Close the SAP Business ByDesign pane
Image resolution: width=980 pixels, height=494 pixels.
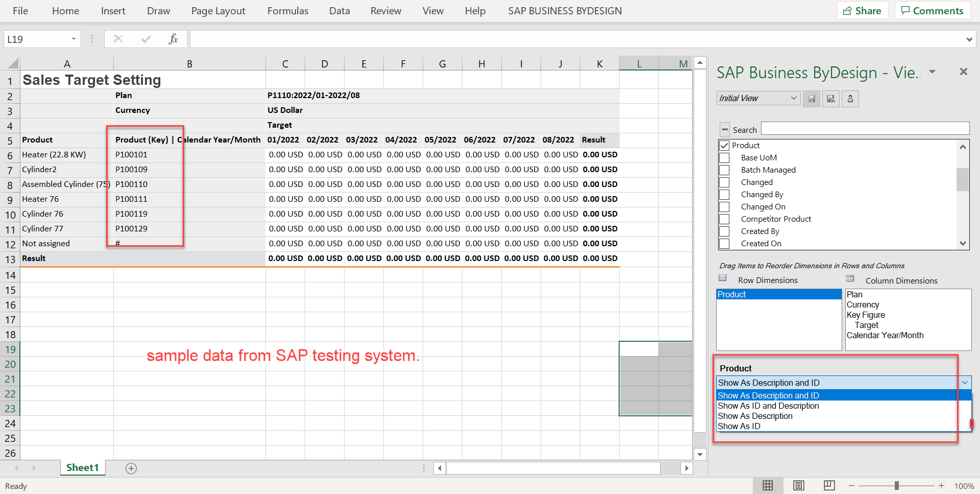pos(963,72)
